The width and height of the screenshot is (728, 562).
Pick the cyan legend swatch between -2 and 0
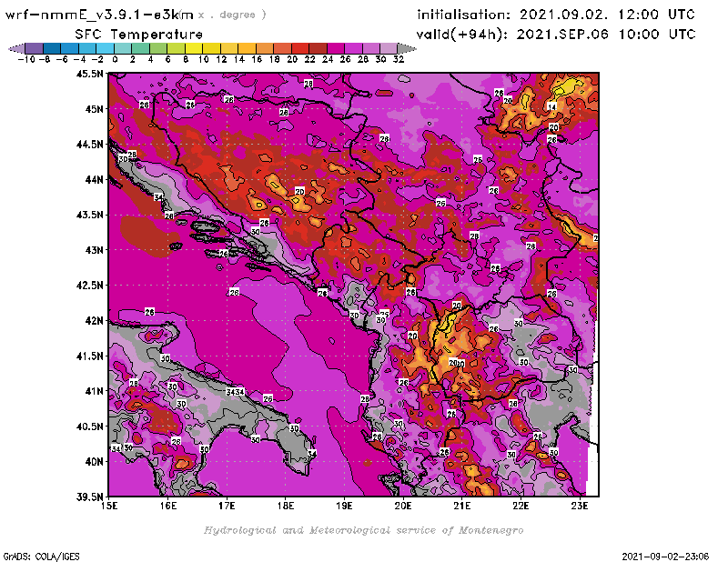point(105,48)
